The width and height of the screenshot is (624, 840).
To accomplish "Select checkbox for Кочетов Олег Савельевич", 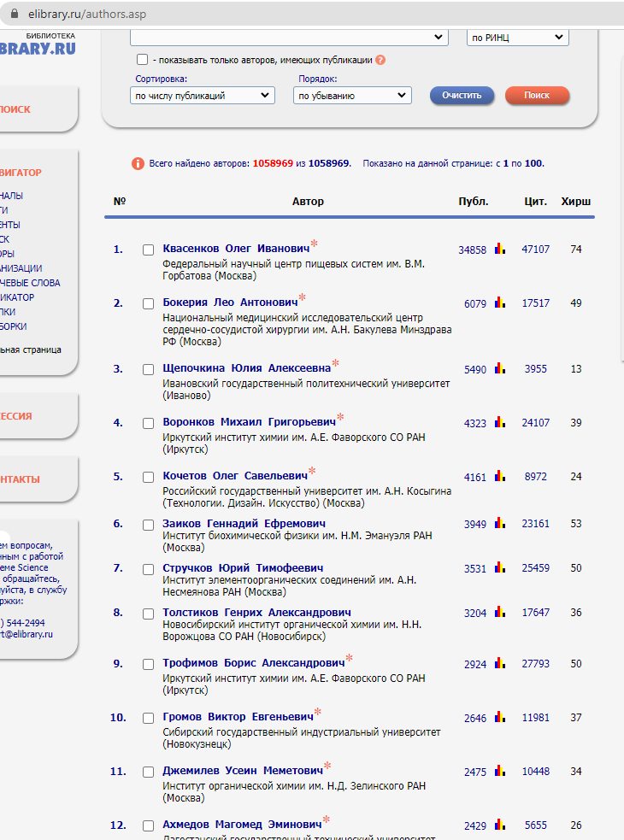I will point(149,478).
